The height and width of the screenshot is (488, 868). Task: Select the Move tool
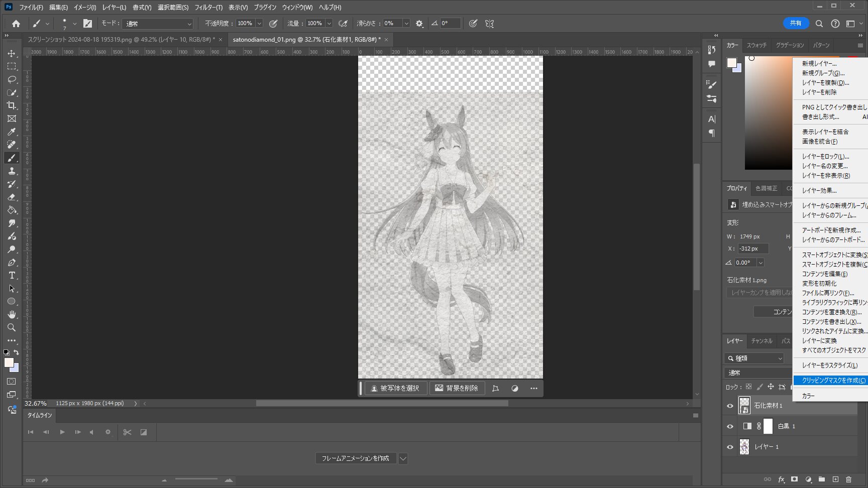pyautogui.click(x=12, y=53)
